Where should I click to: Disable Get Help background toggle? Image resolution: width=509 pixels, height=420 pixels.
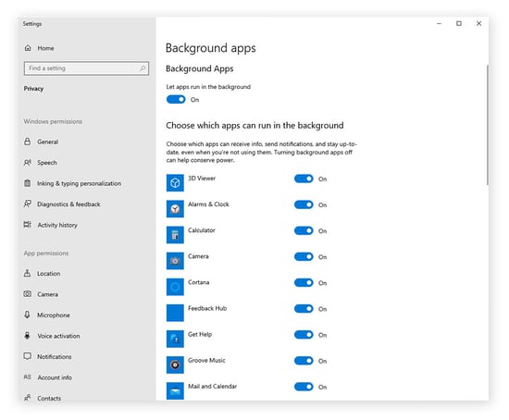pos(304,334)
